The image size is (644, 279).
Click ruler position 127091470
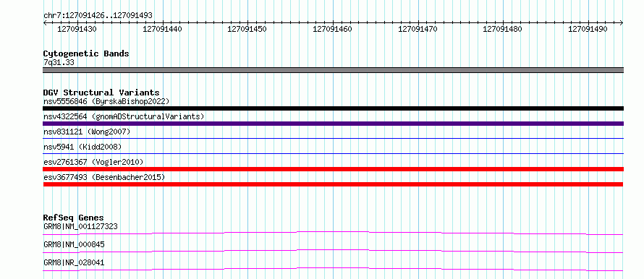click(418, 29)
